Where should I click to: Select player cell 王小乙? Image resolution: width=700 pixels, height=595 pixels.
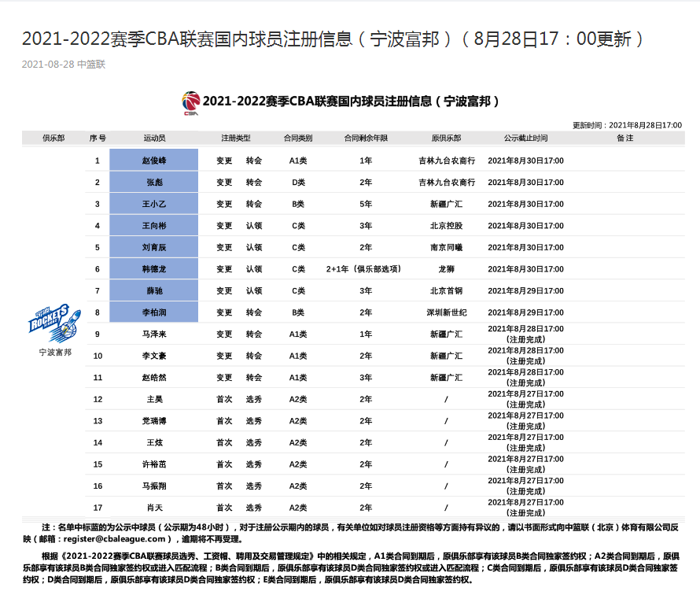154,204
